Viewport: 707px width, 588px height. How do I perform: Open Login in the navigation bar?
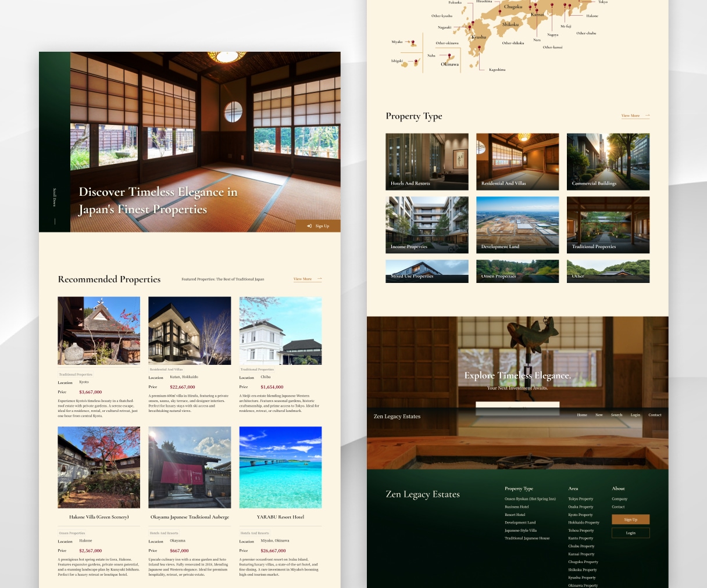pos(635,415)
